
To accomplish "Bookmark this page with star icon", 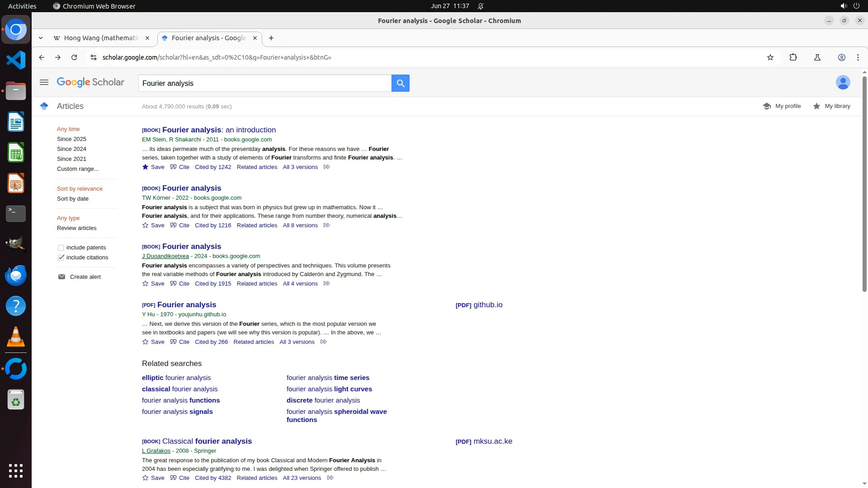I will pos(770,57).
